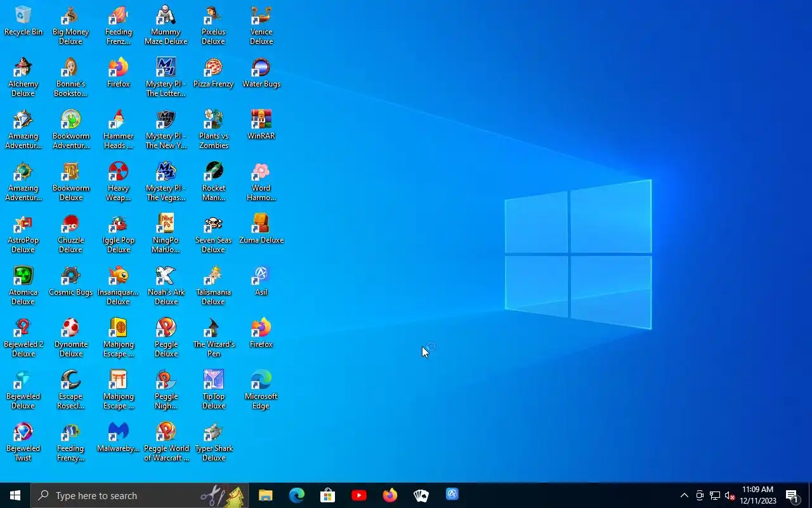The width and height of the screenshot is (812, 508).
Task: Select Typer Shark Deluxe icon
Action: 214,442
